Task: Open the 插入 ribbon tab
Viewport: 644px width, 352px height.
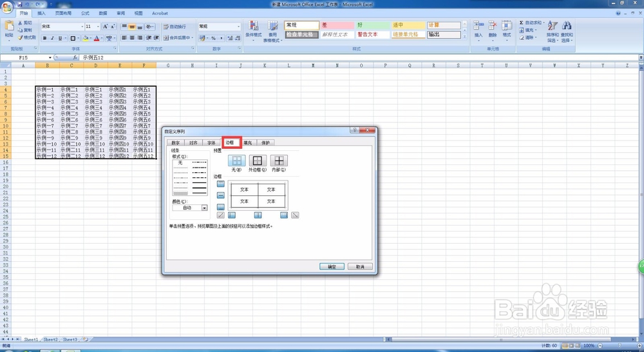Action: click(x=41, y=13)
